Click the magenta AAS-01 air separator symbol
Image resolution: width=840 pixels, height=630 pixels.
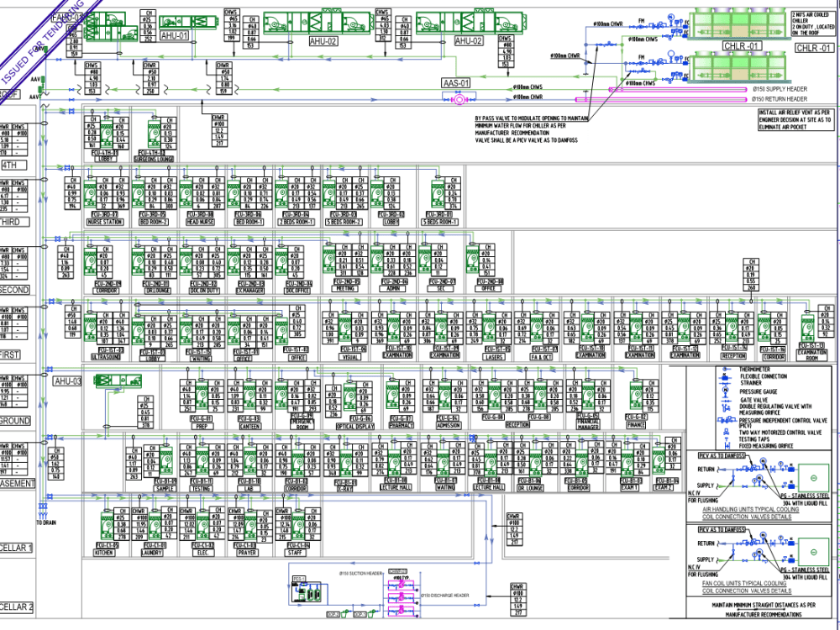click(x=459, y=100)
